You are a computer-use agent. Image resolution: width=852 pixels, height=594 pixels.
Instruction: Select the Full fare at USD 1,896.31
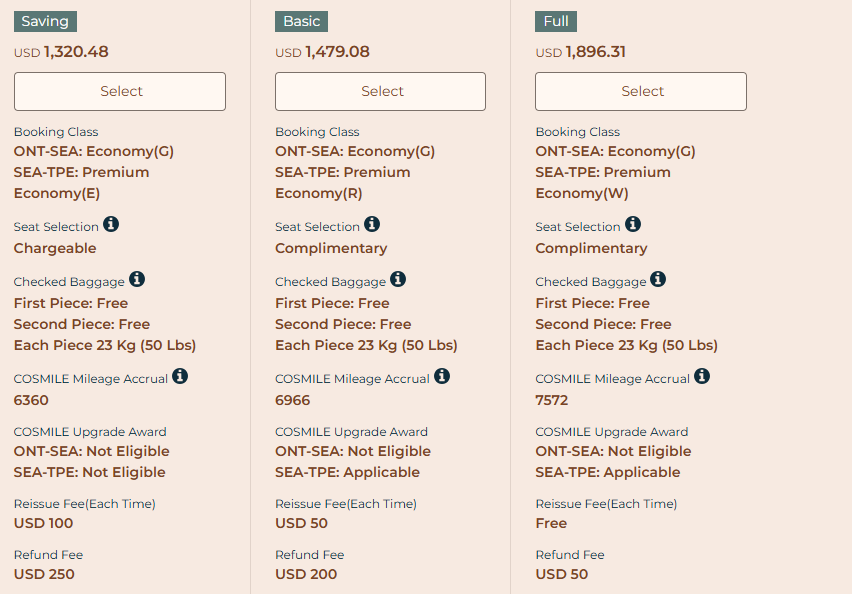[x=641, y=91]
